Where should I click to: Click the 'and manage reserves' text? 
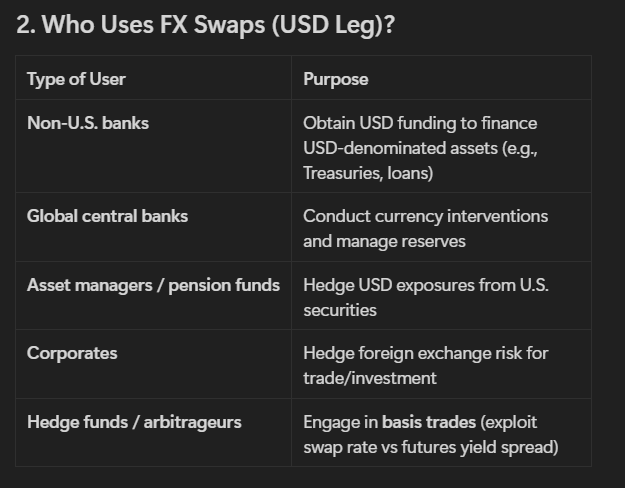(x=384, y=241)
